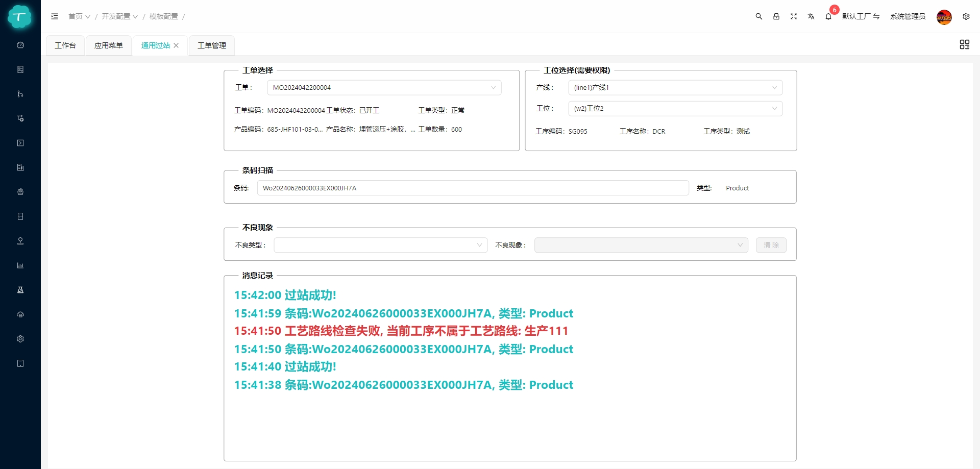Select the bar chart reports icon in sidebar
980x469 pixels.
click(x=20, y=265)
